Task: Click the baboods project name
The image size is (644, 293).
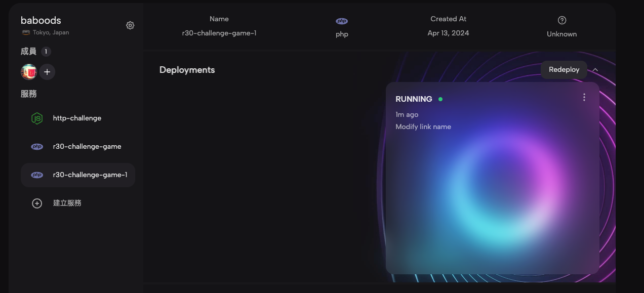Action: 41,20
